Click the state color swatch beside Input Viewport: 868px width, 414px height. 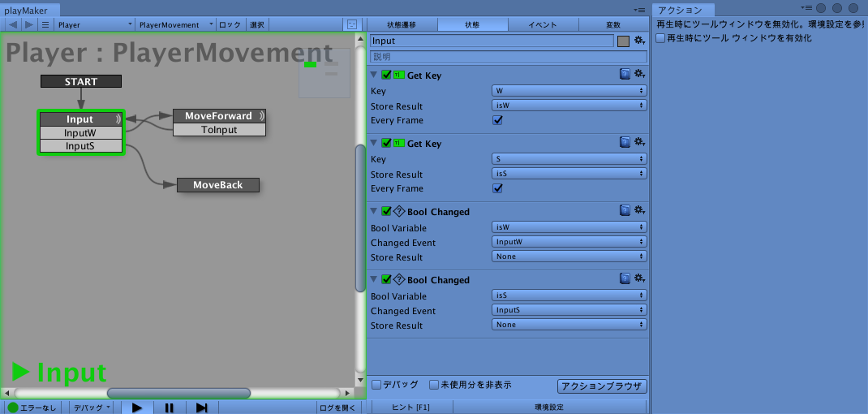point(623,41)
